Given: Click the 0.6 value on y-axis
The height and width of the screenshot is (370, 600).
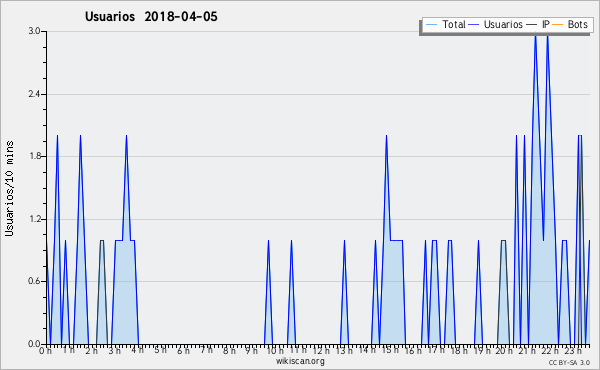Looking at the screenshot, I should tap(34, 281).
